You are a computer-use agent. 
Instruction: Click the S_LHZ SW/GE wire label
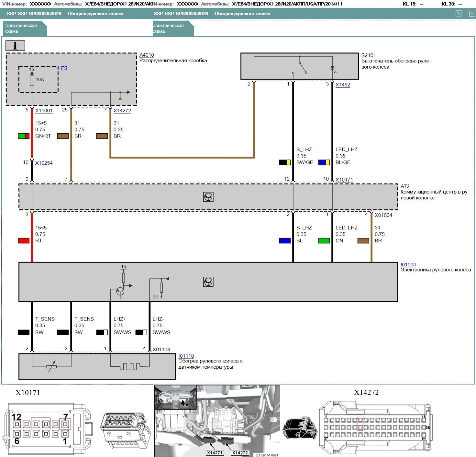[304, 156]
